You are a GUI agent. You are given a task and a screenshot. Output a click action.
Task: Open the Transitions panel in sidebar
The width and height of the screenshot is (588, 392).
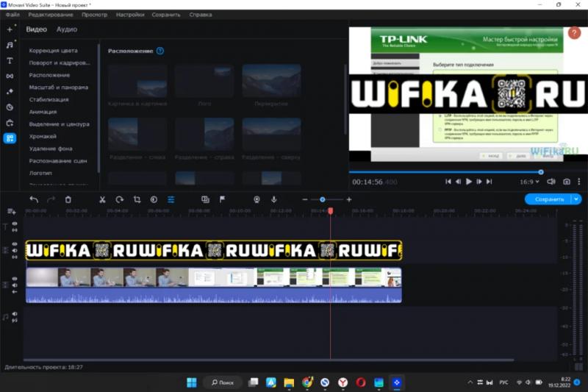click(x=10, y=76)
